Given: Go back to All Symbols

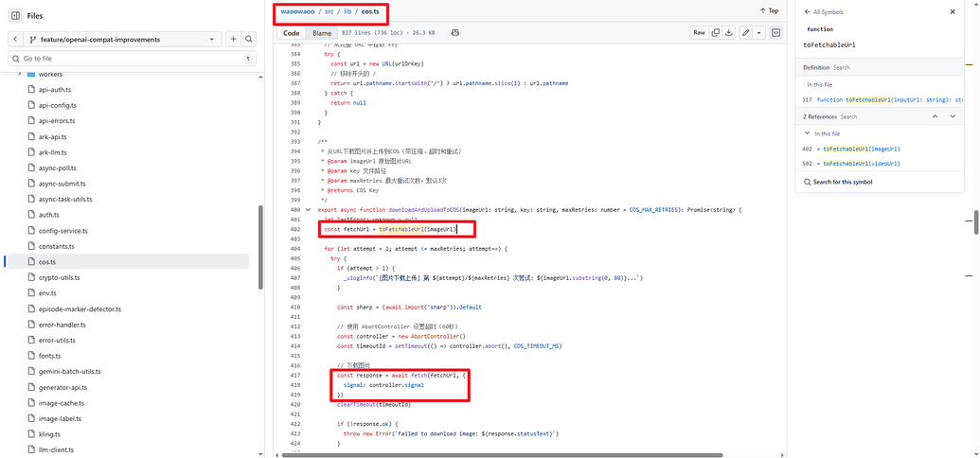Looking at the screenshot, I should 824,12.
